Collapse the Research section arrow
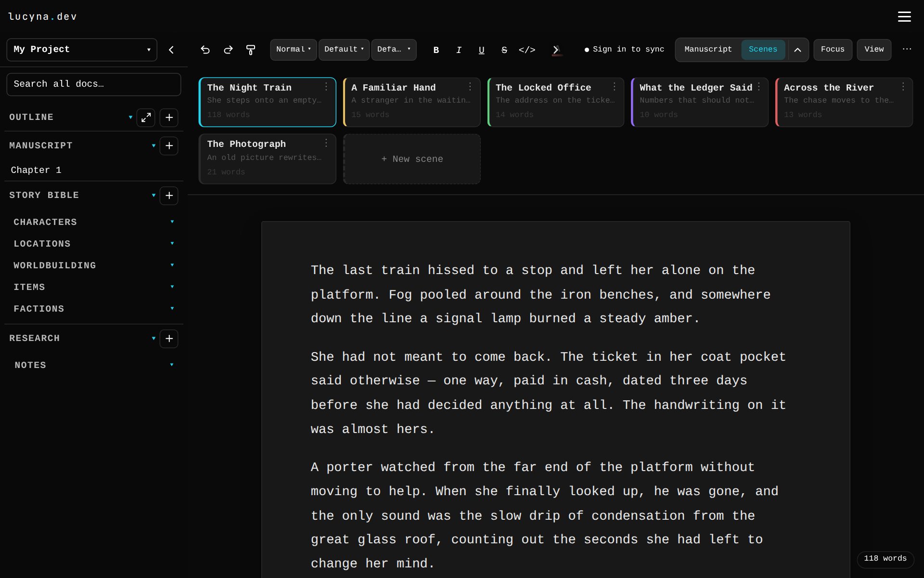This screenshot has width=924, height=578. point(154,339)
